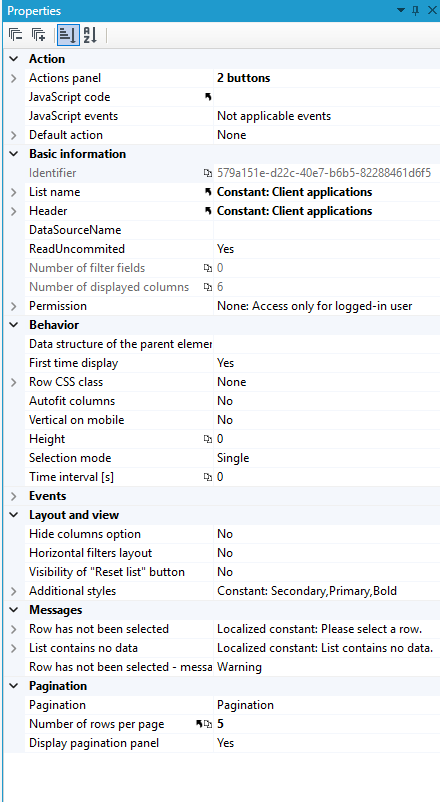Viewport: 440px width, 802px height.
Task: Open the Properties panel window position menu
Action: pos(401,10)
